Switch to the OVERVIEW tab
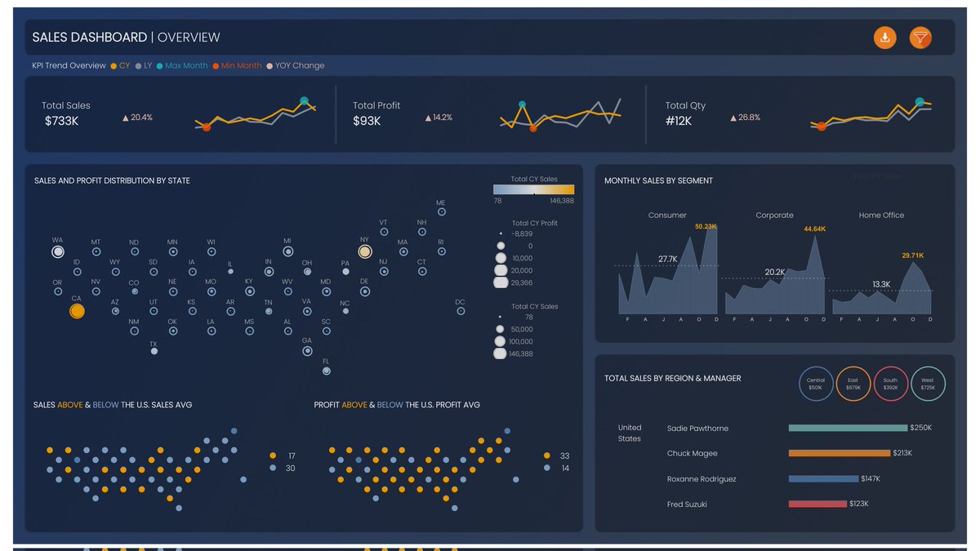The width and height of the screenshot is (980, 551). 189,38
